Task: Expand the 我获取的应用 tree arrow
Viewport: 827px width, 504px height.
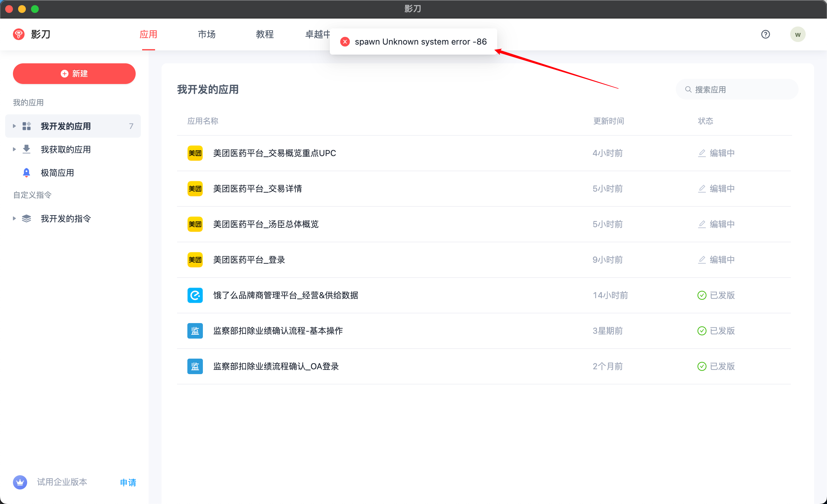Action: [x=14, y=149]
